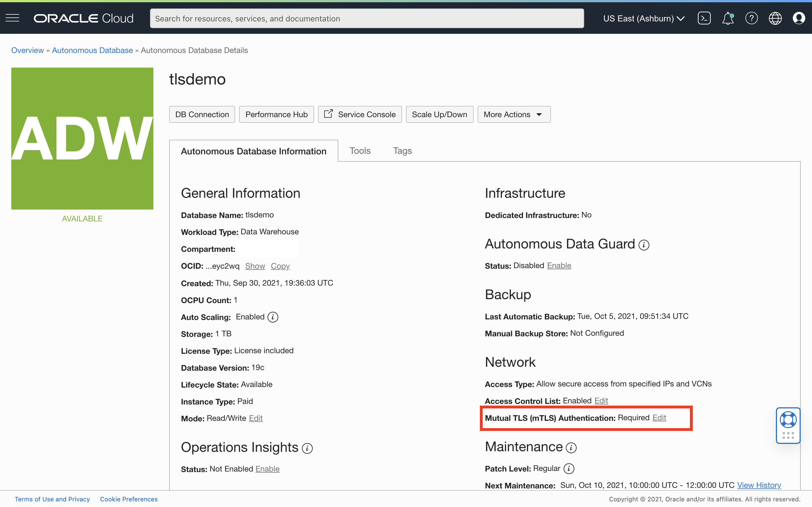This screenshot has width=812, height=507.
Task: Click the Maintenance info icon
Action: pyautogui.click(x=571, y=447)
